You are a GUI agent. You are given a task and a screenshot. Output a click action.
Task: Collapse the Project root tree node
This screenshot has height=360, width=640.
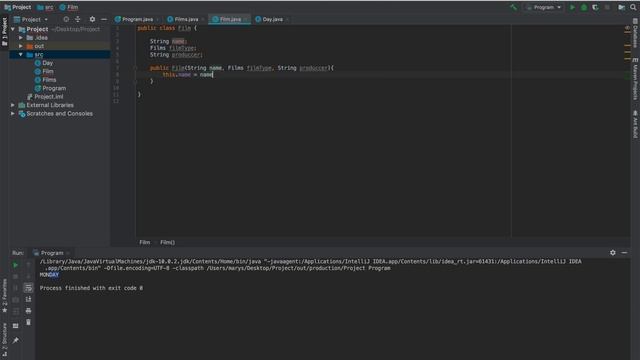pos(13,29)
